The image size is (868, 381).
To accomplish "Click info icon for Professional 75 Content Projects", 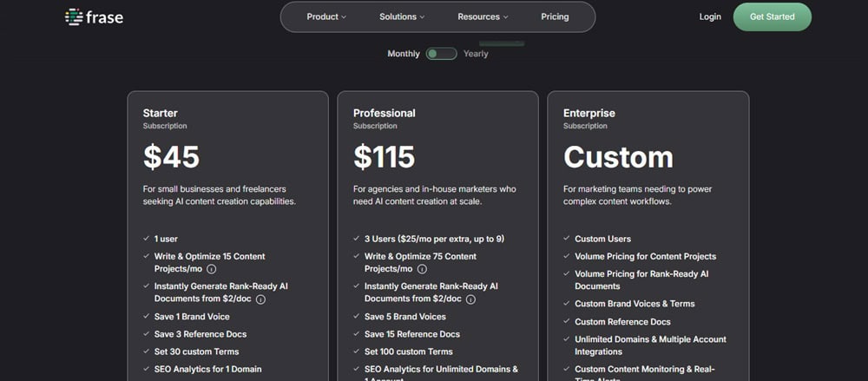I will point(422,269).
